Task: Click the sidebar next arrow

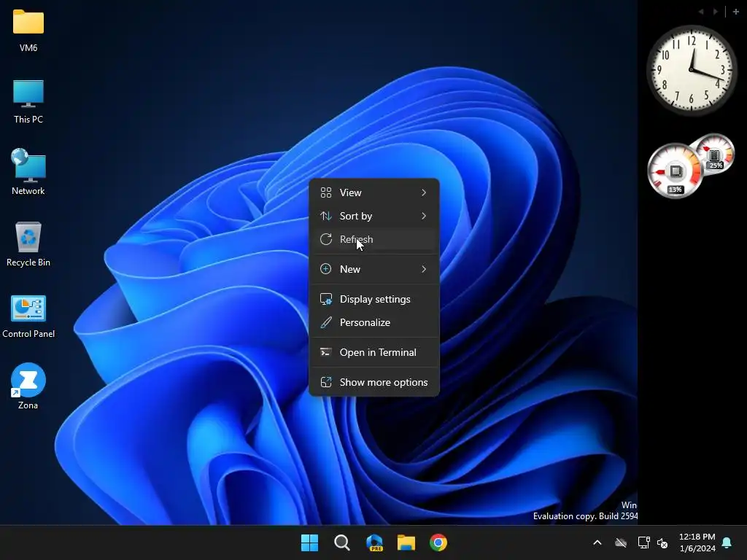Action: point(715,12)
